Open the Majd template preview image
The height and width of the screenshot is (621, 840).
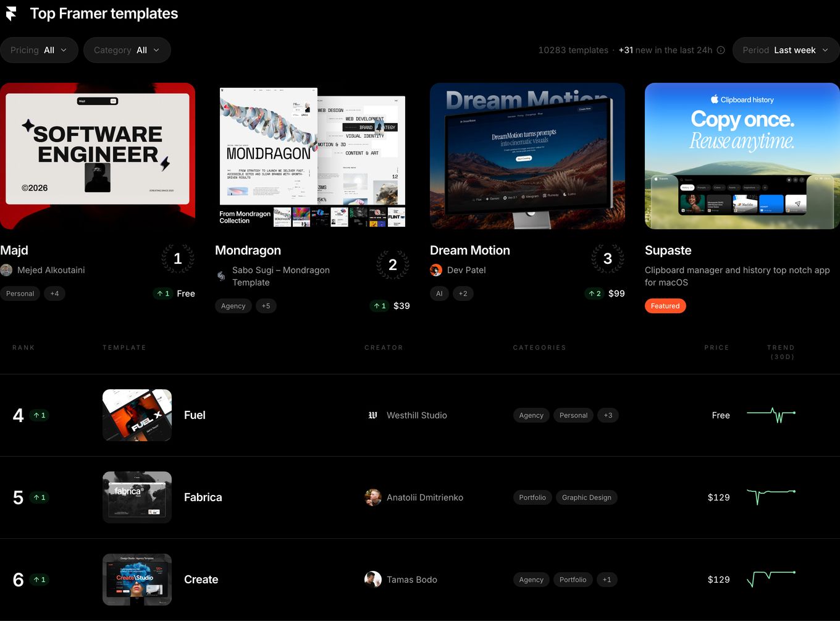coord(98,156)
